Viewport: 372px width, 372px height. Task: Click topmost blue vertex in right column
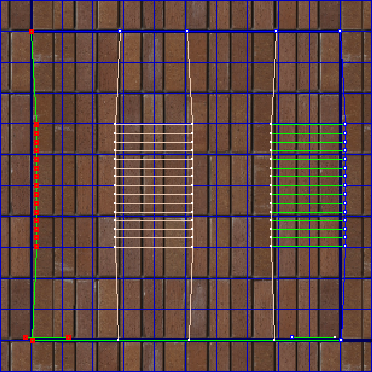coord(345,124)
